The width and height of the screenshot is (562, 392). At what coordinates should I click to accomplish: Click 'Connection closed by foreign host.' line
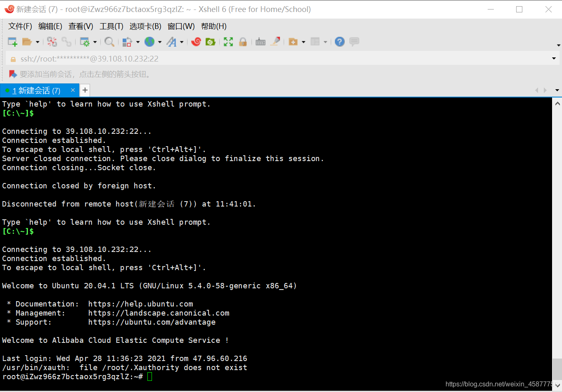coord(79,186)
